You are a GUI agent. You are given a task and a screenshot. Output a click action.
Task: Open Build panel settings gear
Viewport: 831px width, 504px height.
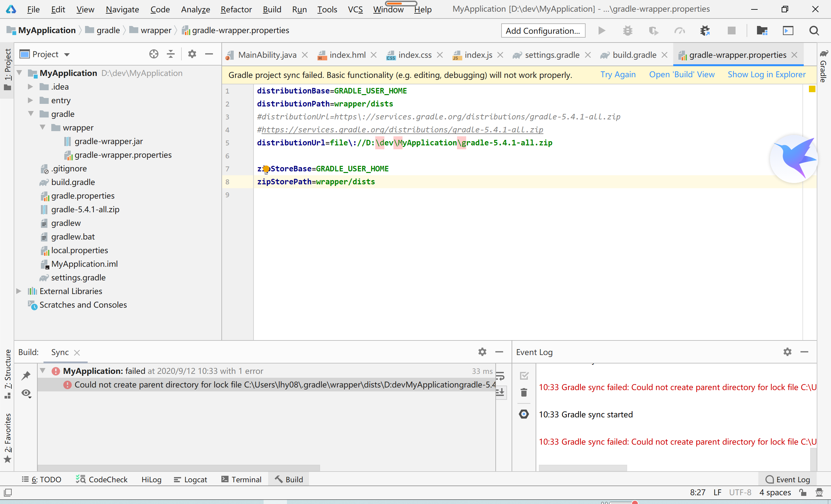[x=482, y=351]
